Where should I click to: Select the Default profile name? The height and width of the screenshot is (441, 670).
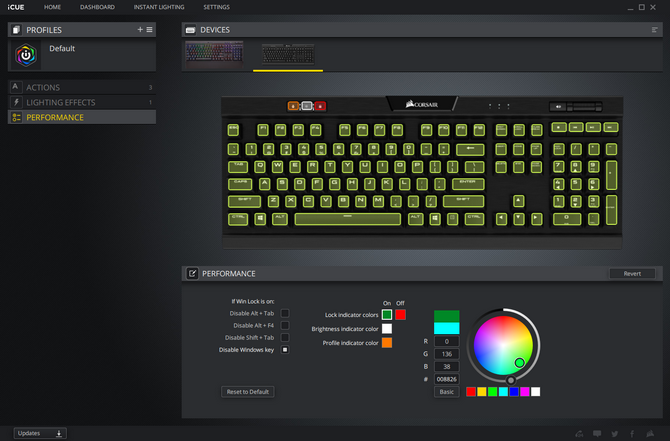pyautogui.click(x=62, y=48)
